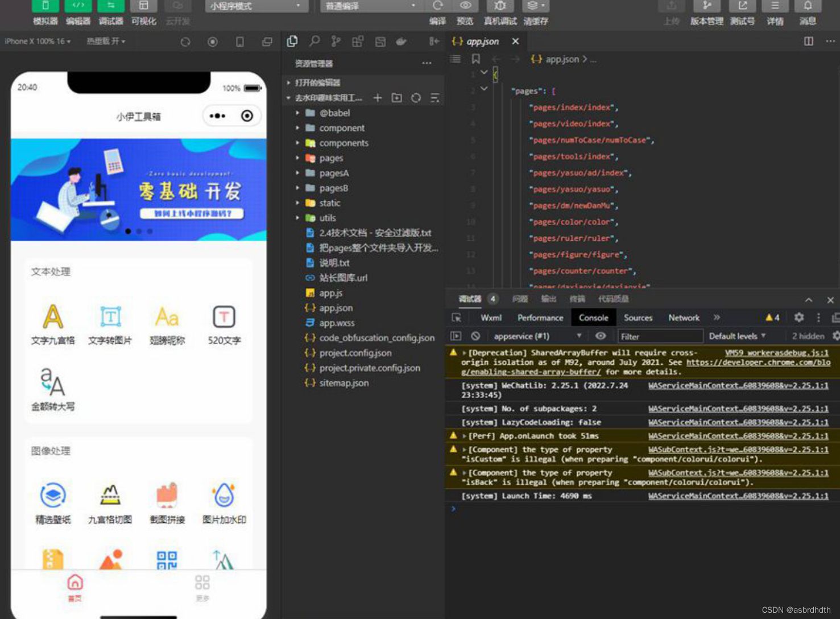Open the 小程序模式 mode dropdown
Image resolution: width=840 pixels, height=619 pixels.
click(256, 6)
